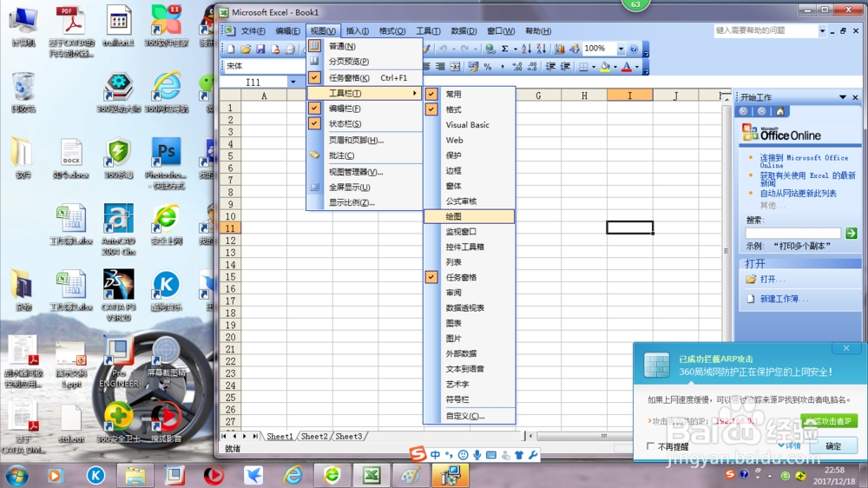Viewport: 868px width, 488px height.
Task: Uncheck 任务窗格 in the toolbars submenu
Action: [470, 278]
